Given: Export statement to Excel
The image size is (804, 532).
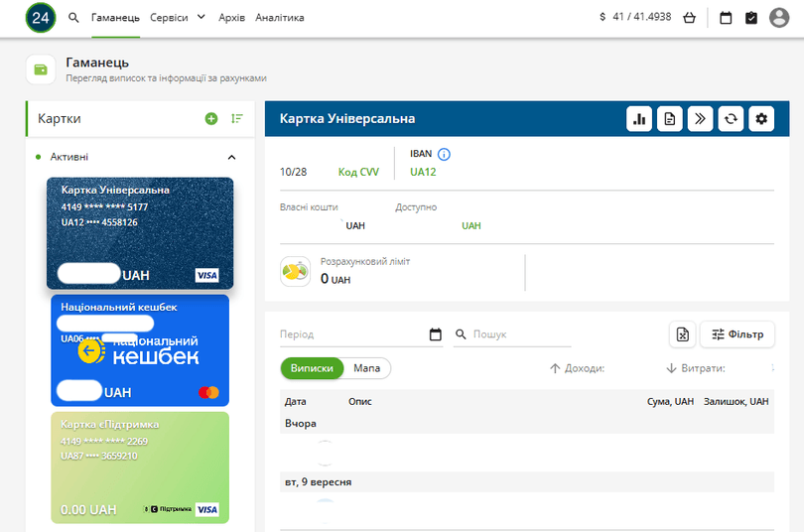Looking at the screenshot, I should (x=683, y=334).
